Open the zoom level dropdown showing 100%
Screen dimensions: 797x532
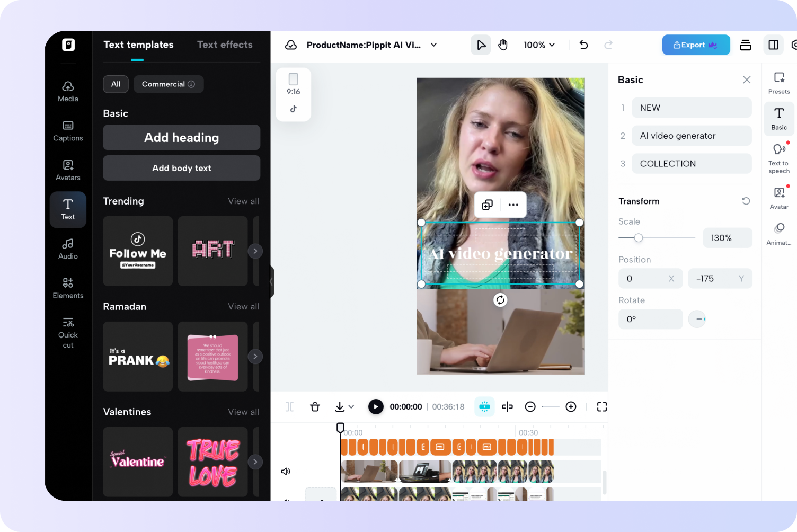539,45
